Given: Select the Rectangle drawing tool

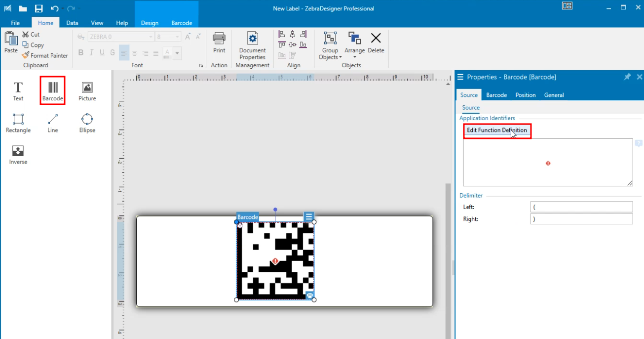Looking at the screenshot, I should (18, 123).
